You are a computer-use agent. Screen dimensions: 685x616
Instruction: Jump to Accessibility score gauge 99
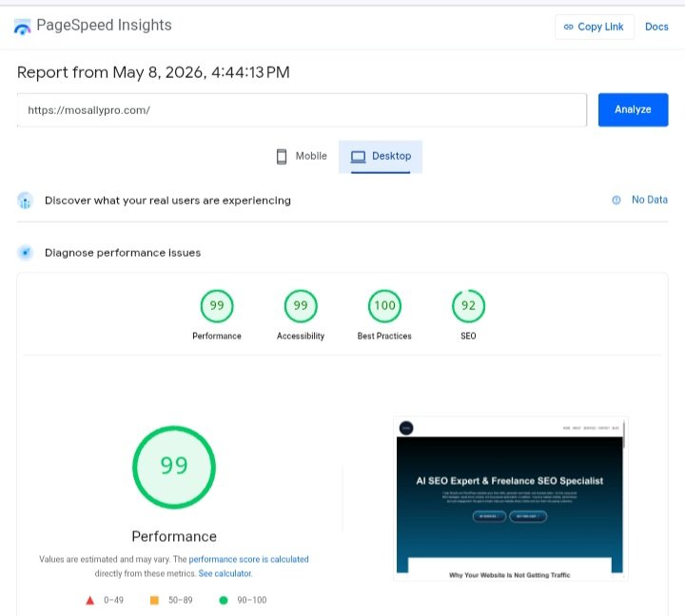[x=301, y=305]
